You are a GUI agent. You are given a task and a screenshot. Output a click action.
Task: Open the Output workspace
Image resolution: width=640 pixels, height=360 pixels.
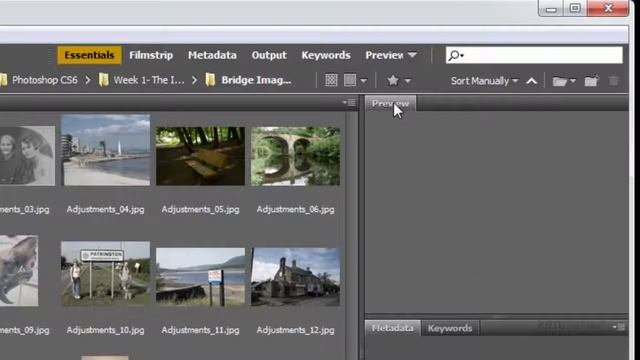269,55
